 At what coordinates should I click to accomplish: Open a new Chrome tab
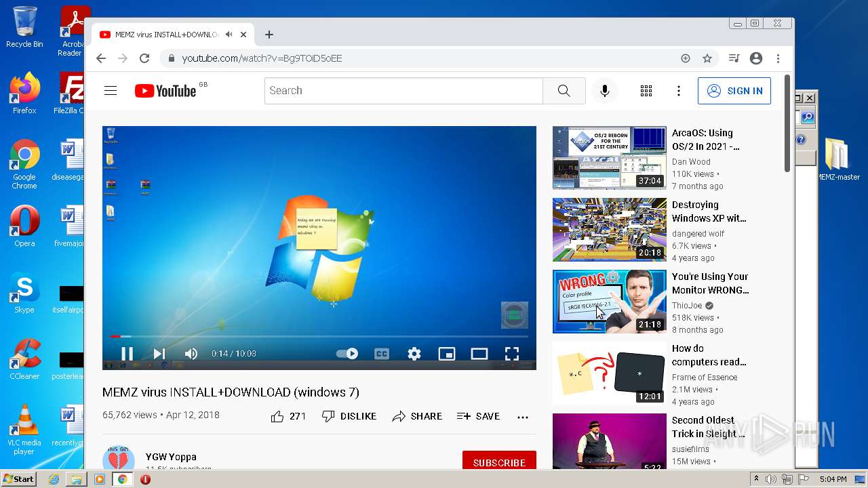click(x=269, y=35)
